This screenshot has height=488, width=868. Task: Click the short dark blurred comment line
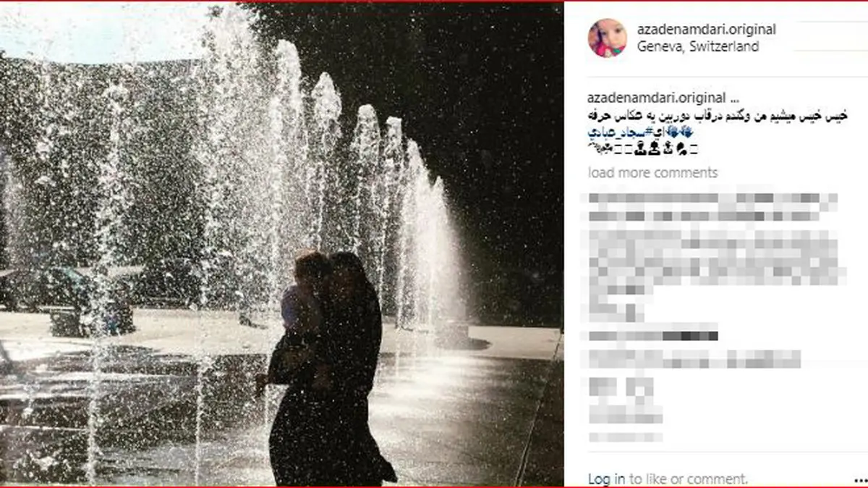coord(652,336)
